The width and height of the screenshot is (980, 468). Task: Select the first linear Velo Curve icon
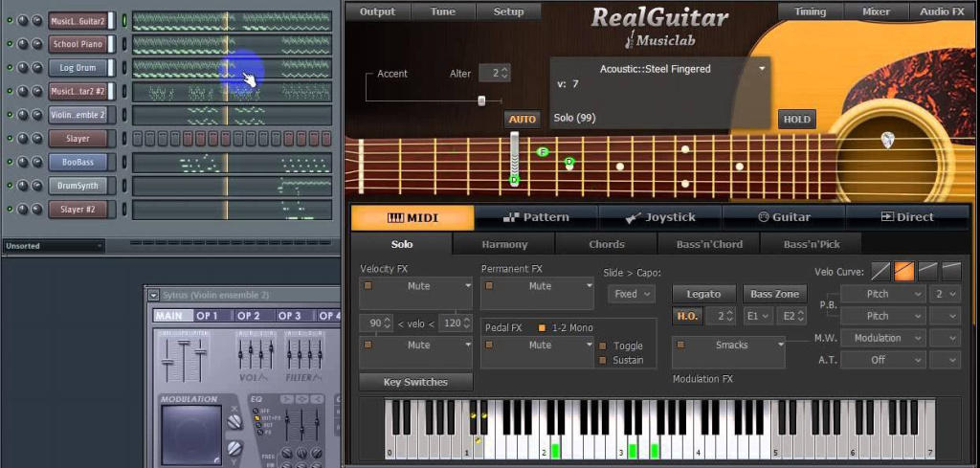(880, 271)
